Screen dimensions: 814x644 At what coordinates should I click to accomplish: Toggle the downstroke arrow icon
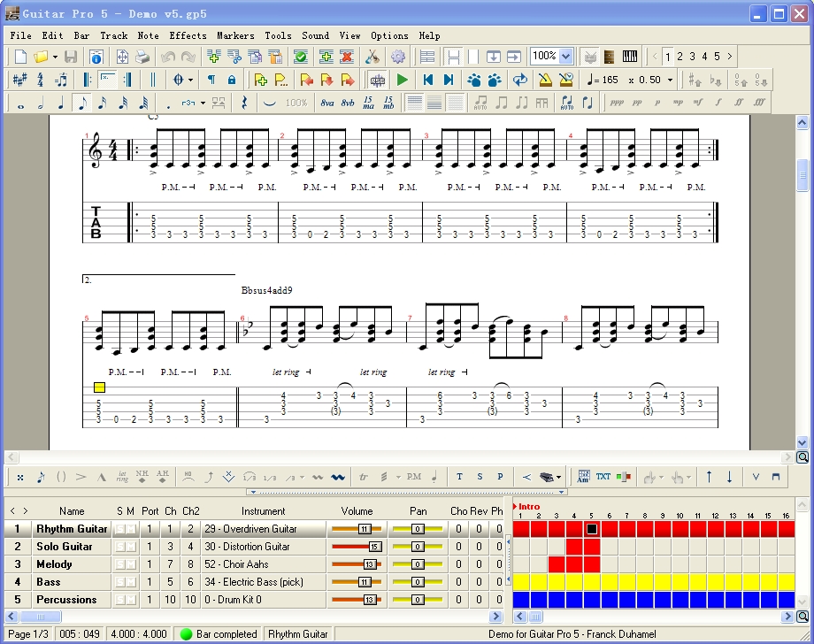tap(729, 477)
